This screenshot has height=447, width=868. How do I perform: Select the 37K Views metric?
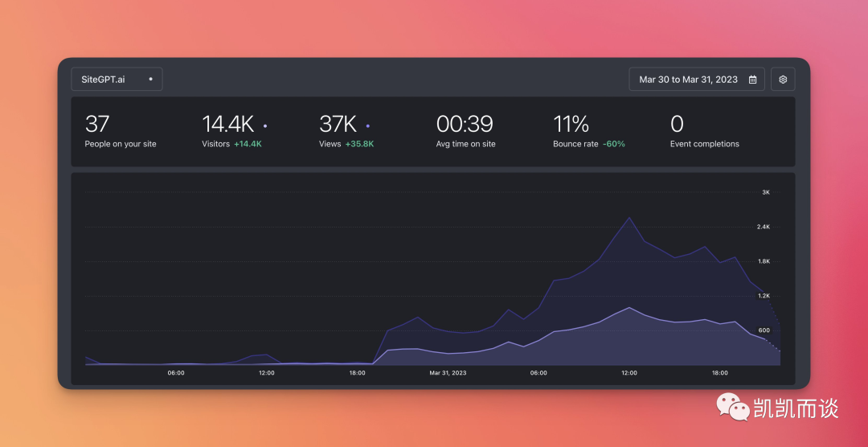[346, 131]
